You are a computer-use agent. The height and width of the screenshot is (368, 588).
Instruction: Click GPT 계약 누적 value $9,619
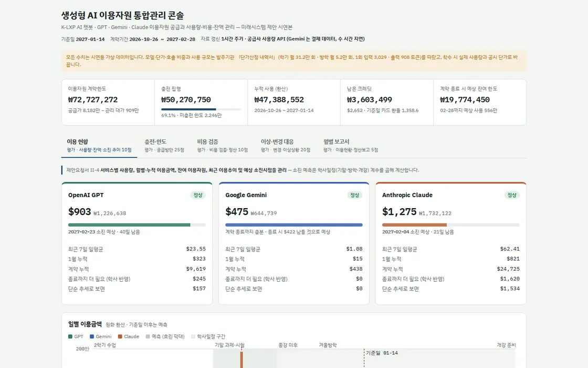[196, 269]
